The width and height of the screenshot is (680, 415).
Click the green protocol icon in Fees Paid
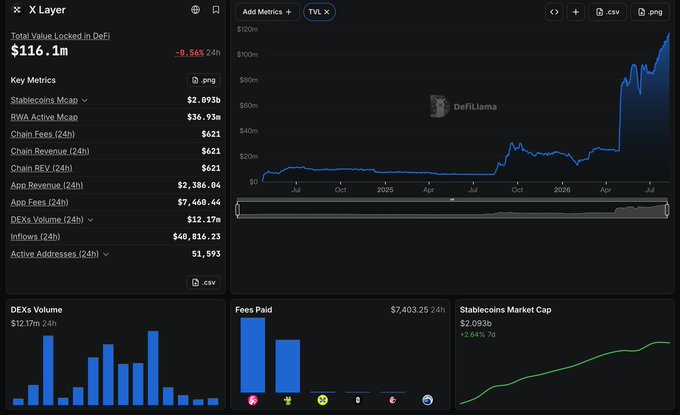[x=288, y=400]
